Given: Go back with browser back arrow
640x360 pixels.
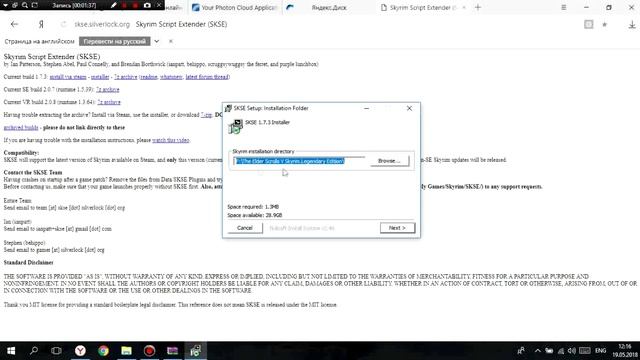Looking at the screenshot, I should [14, 24].
